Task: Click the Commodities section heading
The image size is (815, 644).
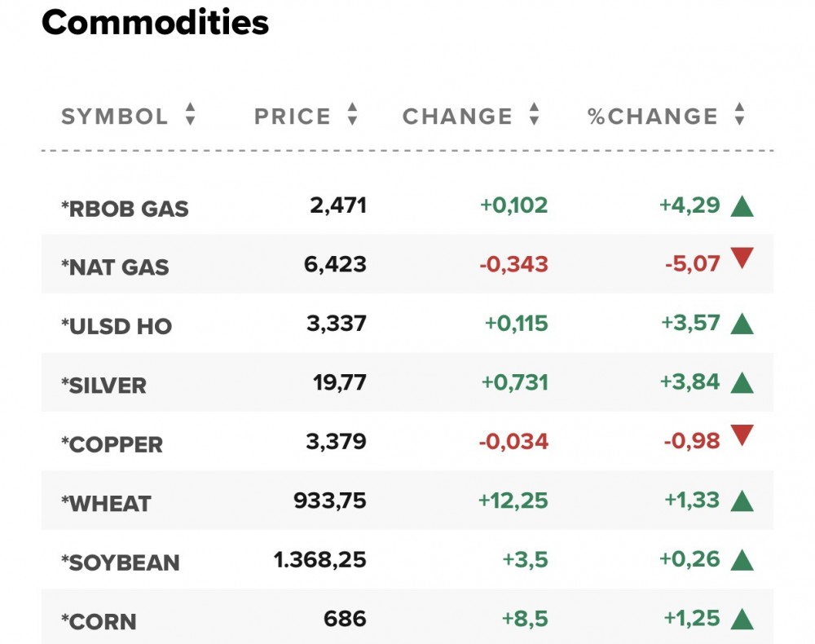Action: point(155,23)
